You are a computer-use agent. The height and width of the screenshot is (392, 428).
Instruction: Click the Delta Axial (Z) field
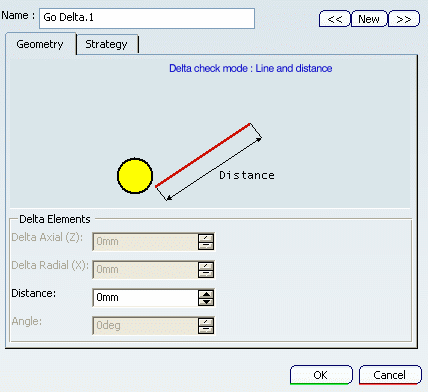click(145, 241)
